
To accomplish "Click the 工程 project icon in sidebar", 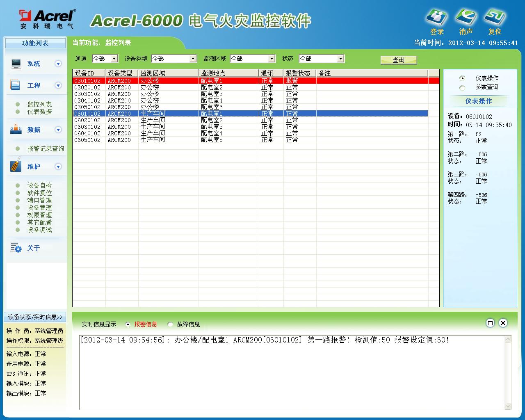I will pos(15,85).
